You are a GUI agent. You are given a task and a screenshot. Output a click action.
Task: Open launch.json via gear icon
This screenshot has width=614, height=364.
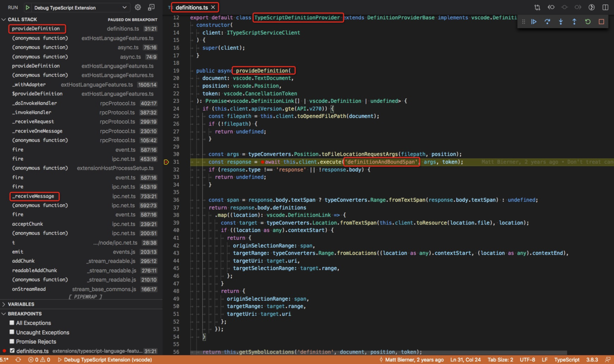click(138, 7)
